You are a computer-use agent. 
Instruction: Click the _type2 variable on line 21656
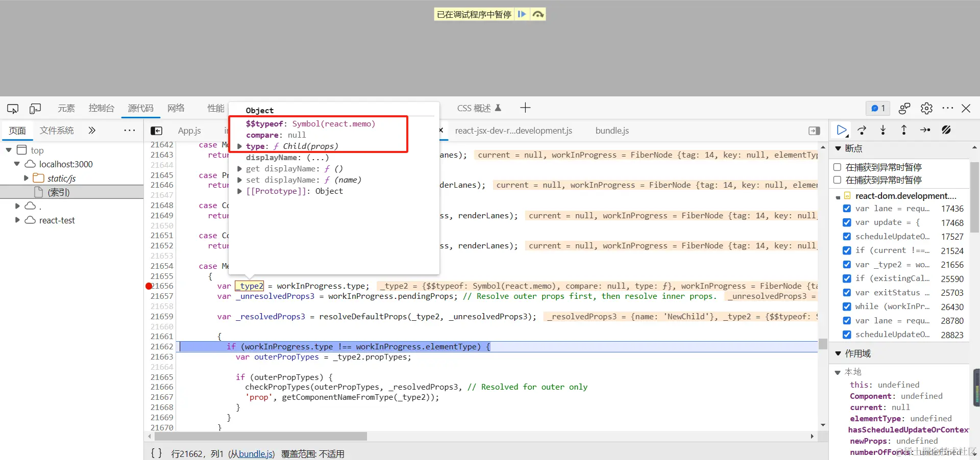[250, 286]
